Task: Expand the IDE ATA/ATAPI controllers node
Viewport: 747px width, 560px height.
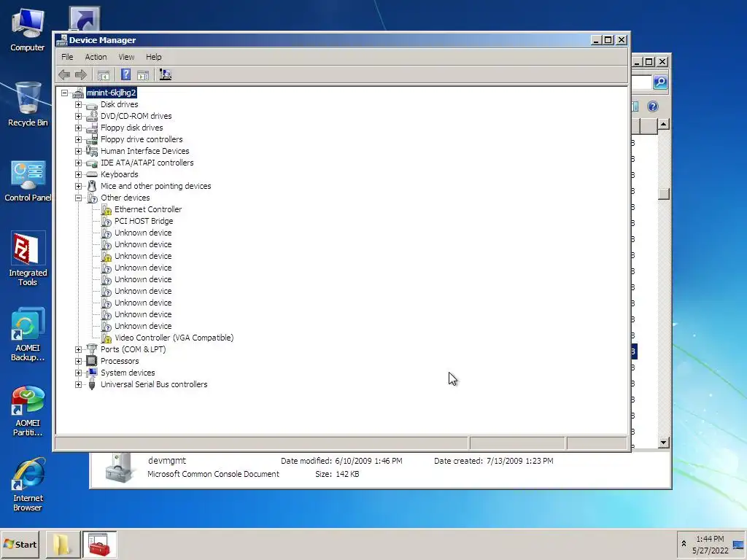Action: pos(78,163)
